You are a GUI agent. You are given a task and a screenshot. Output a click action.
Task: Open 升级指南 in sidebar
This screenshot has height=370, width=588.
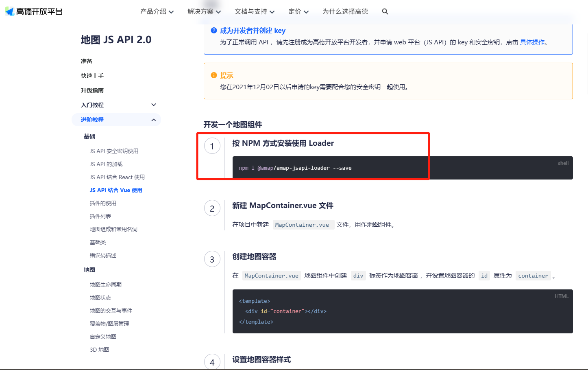tap(92, 90)
